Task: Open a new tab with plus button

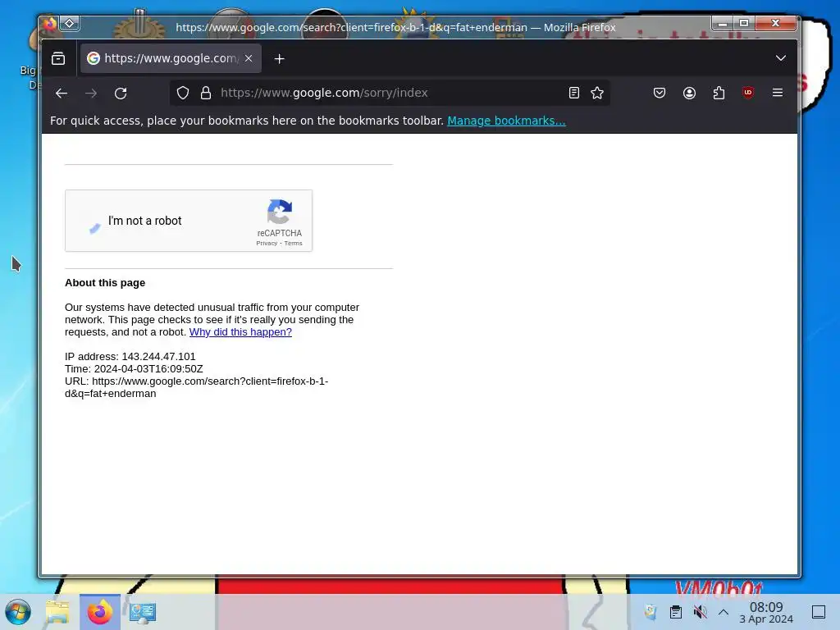Action: pyautogui.click(x=279, y=59)
